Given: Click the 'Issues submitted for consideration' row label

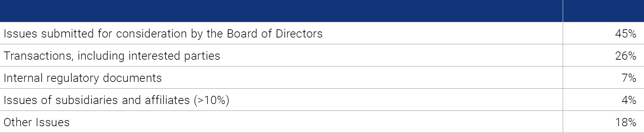Looking at the screenshot, I should coord(163,34).
